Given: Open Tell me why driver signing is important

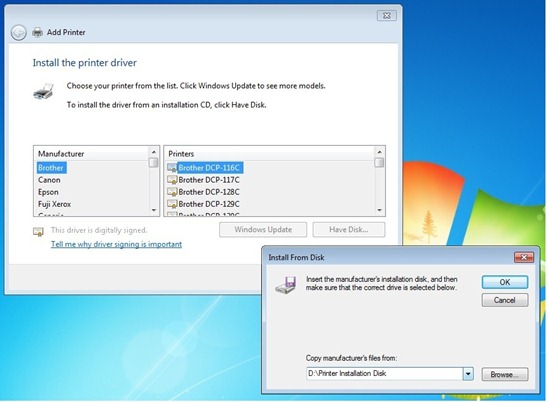Looking at the screenshot, I should [116, 244].
